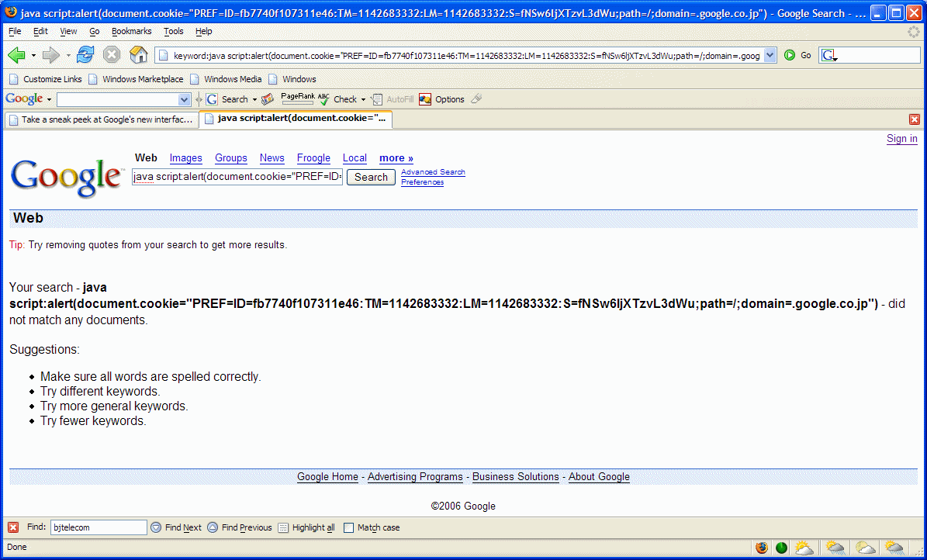The width and height of the screenshot is (927, 560).
Task: Reload the page with the refresh icon
Action: tap(85, 55)
